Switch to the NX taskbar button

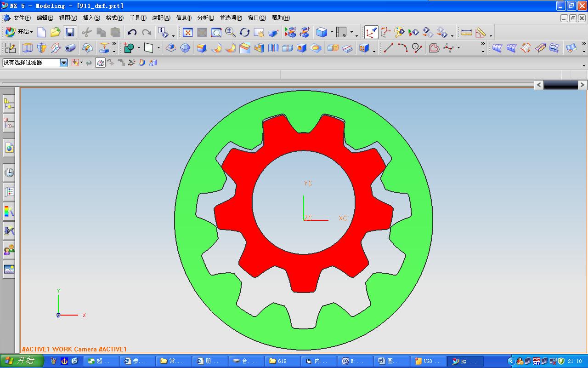(x=466, y=361)
